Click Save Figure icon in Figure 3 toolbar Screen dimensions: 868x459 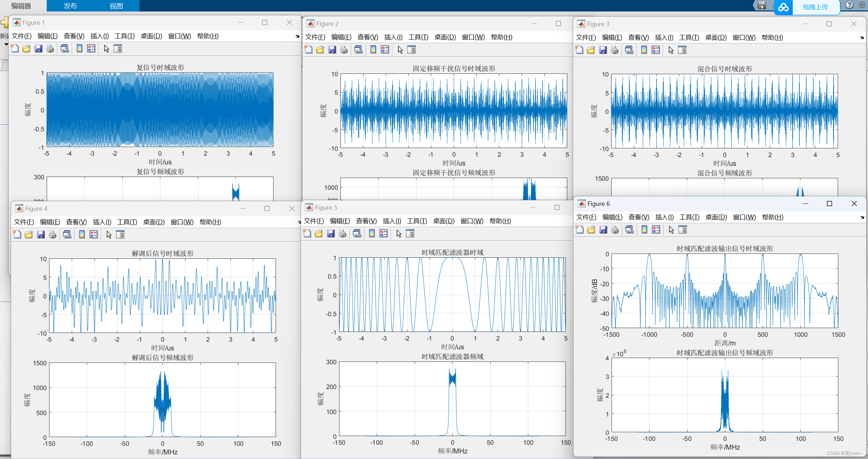point(603,50)
